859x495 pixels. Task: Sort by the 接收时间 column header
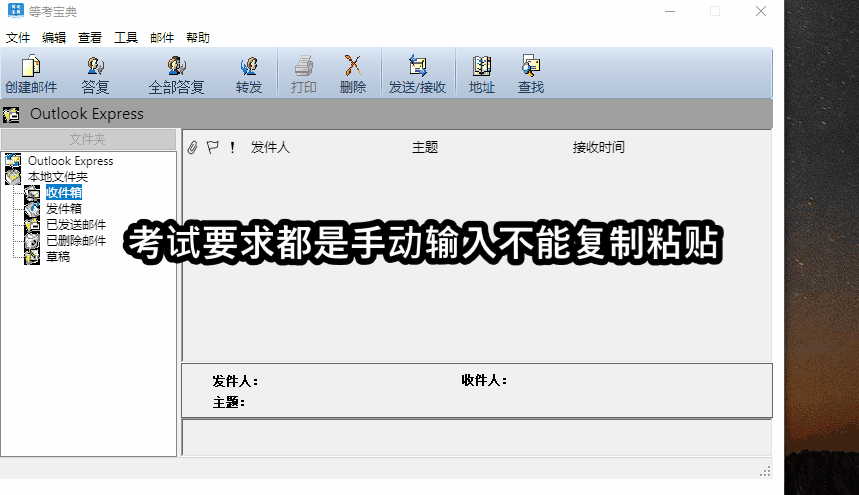(x=599, y=147)
